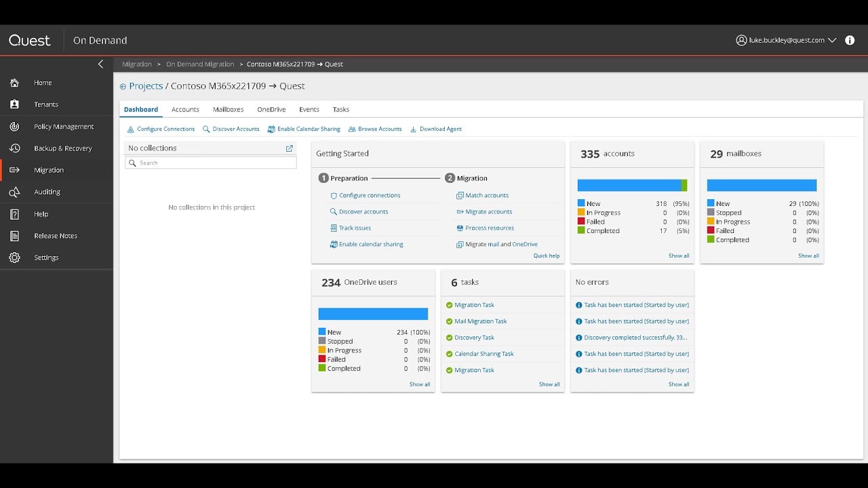Click the user avatar icon in the header
This screenshot has width=868, height=488.
click(x=741, y=40)
